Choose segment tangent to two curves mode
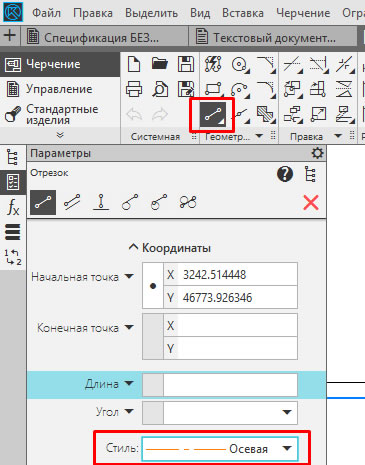The height and width of the screenshot is (465, 365). [188, 202]
